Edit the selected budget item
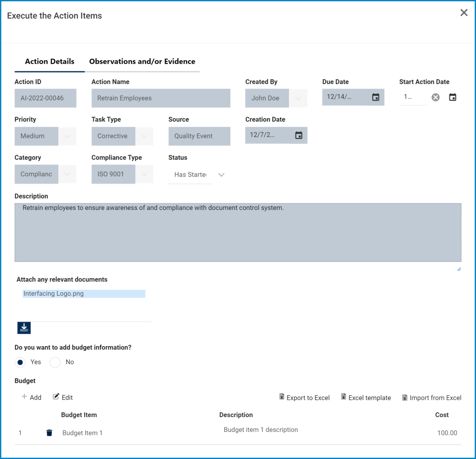This screenshot has height=459, width=476. click(63, 397)
